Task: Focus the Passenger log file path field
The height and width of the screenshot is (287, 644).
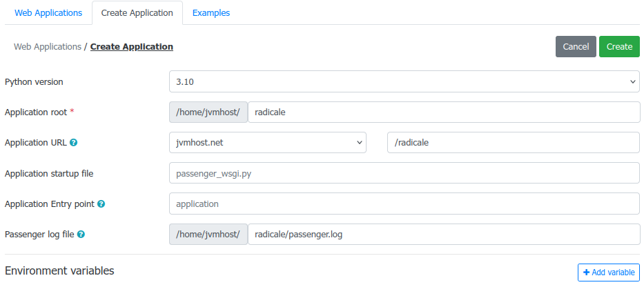Action: pos(444,235)
